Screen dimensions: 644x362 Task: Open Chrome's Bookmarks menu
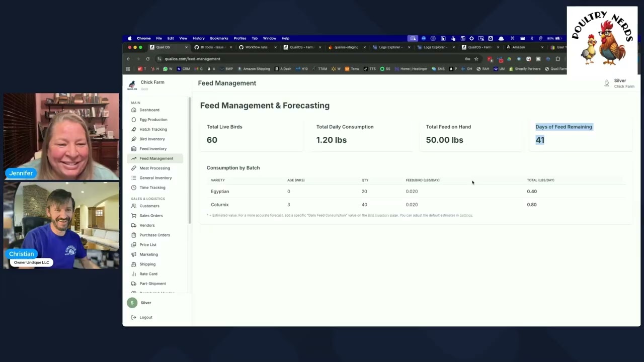click(x=219, y=38)
